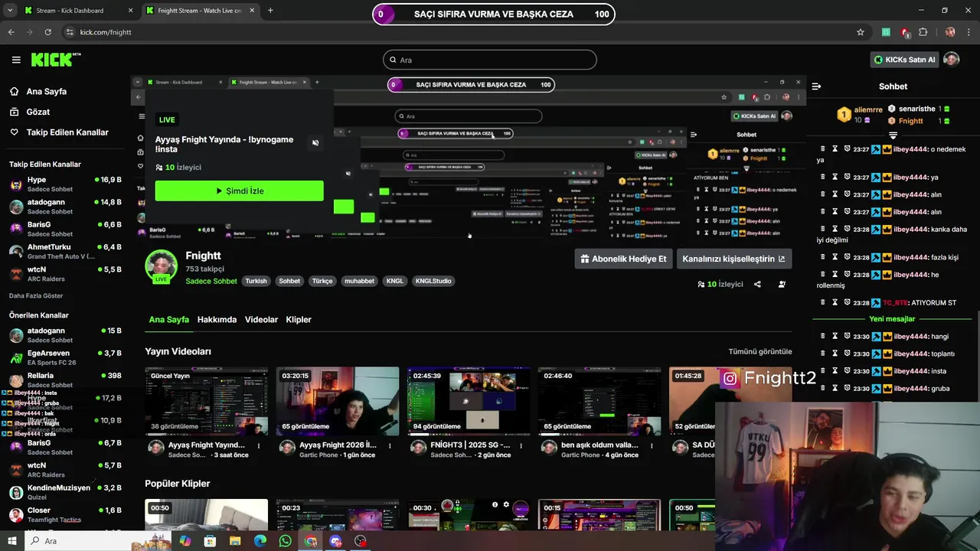Open Gözat browse icon in sidebar
980x551 pixels.
click(x=14, y=112)
